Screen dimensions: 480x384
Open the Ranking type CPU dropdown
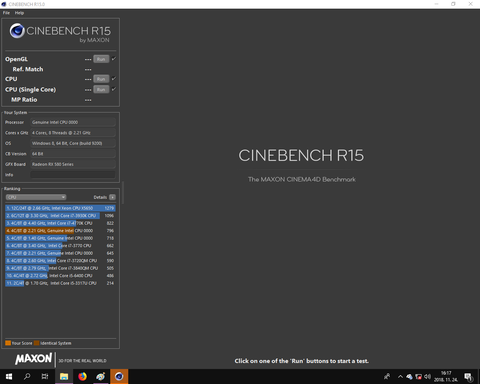coord(36,197)
